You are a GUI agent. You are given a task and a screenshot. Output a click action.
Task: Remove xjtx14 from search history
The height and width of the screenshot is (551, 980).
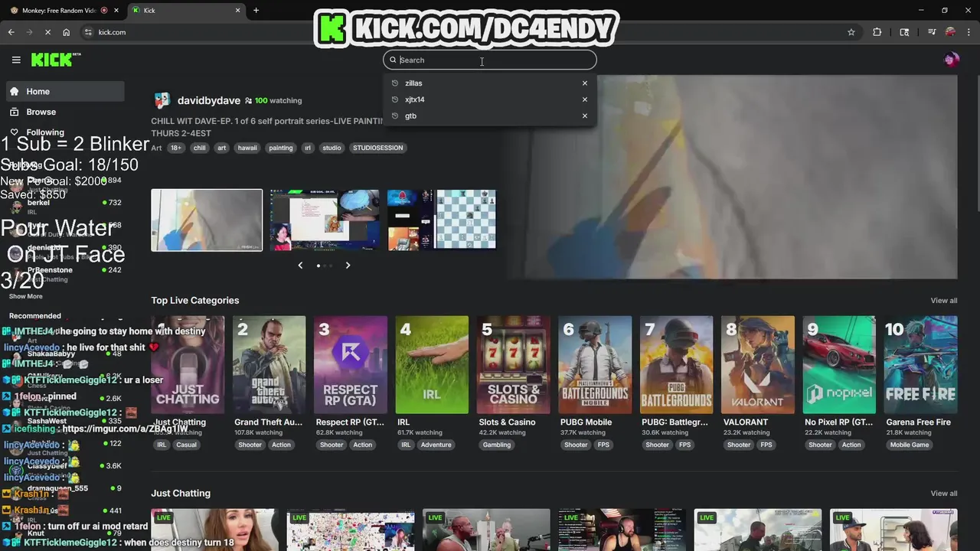[585, 99]
